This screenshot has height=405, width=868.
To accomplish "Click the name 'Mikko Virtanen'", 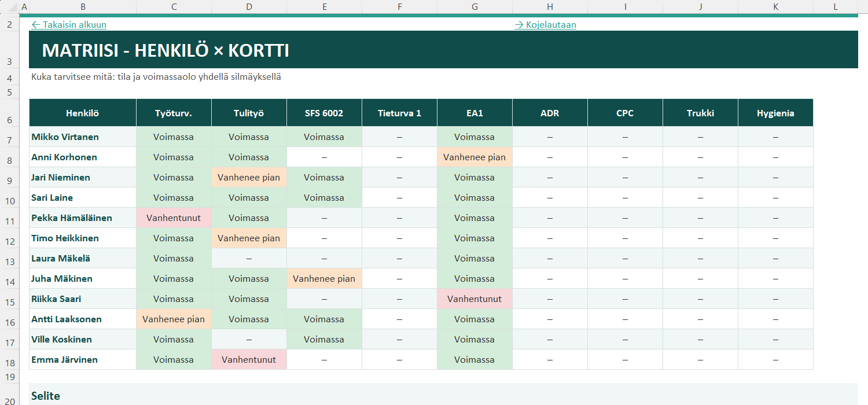I will pyautogui.click(x=65, y=137).
